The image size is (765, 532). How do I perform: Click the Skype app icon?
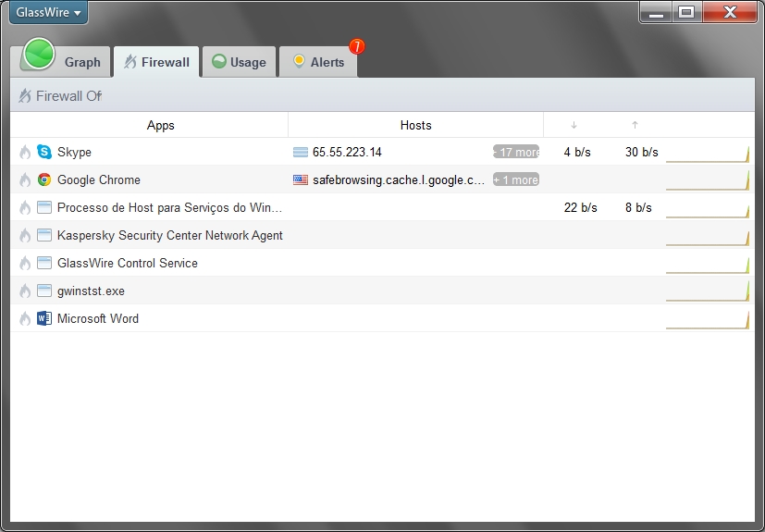tap(44, 152)
